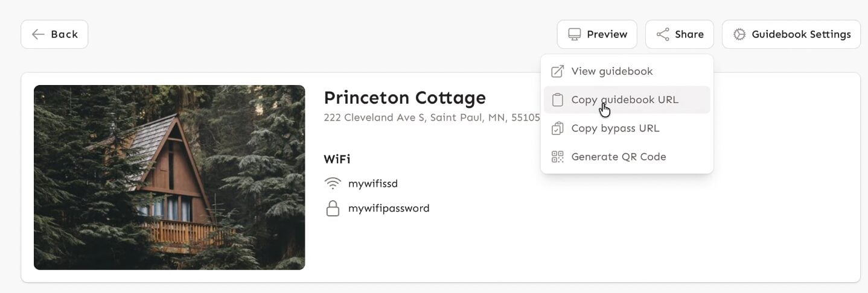868x293 pixels.
Task: Click the Guidebook Settings gear icon
Action: tap(739, 34)
